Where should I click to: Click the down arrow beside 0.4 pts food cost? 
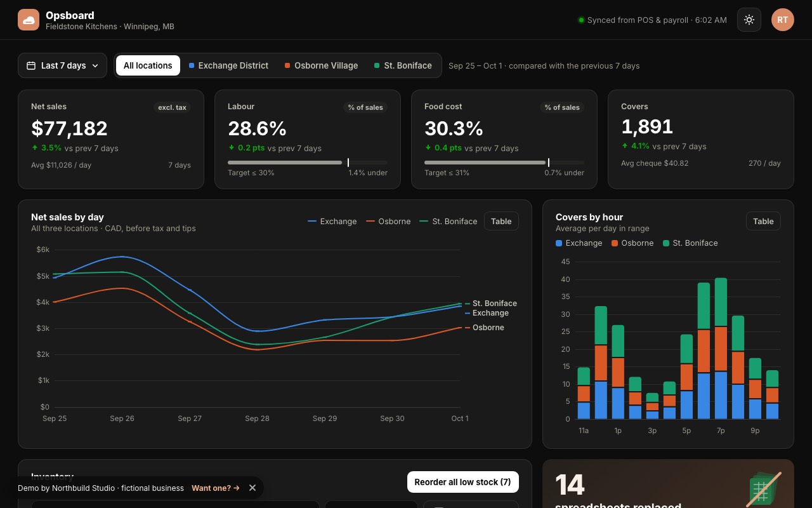pos(428,147)
